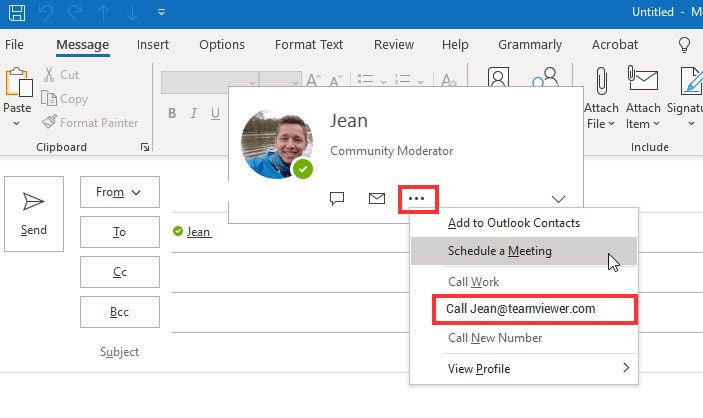Screen dimensions: 703x418
Task: Click the Bcc recipients button
Action: point(120,312)
